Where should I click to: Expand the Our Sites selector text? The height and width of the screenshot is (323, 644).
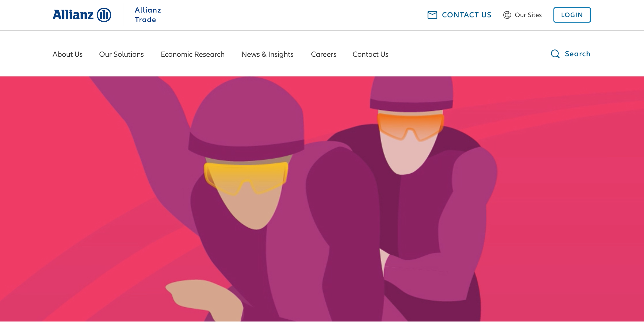(528, 15)
